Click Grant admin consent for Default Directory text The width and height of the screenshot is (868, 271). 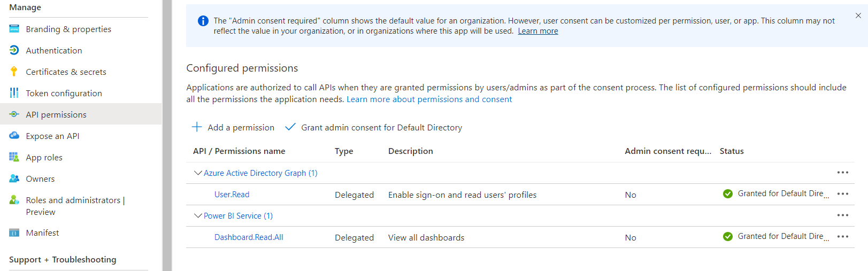(381, 127)
